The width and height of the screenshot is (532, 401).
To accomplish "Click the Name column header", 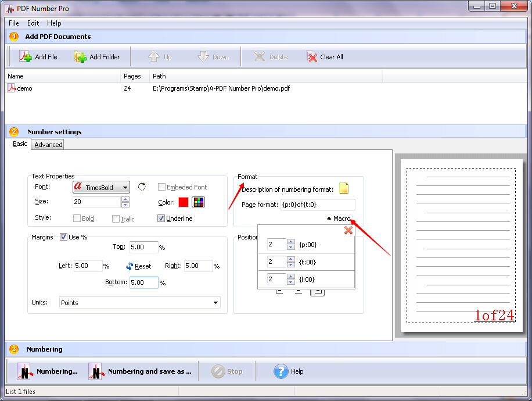I will click(63, 76).
